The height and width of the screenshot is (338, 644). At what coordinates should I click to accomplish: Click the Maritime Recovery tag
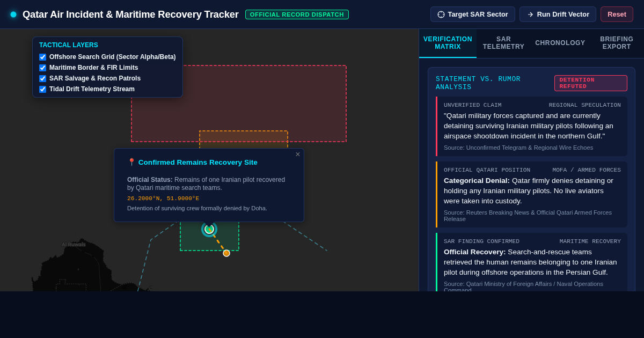click(x=590, y=241)
